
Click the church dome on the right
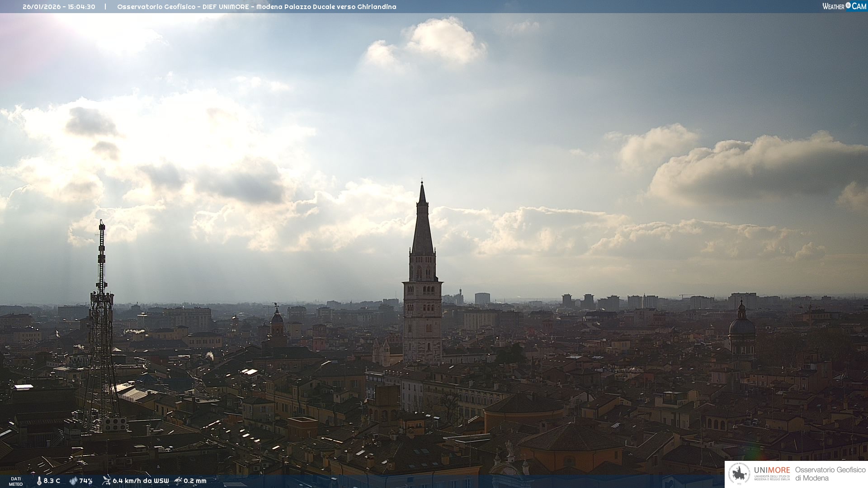tap(742, 325)
